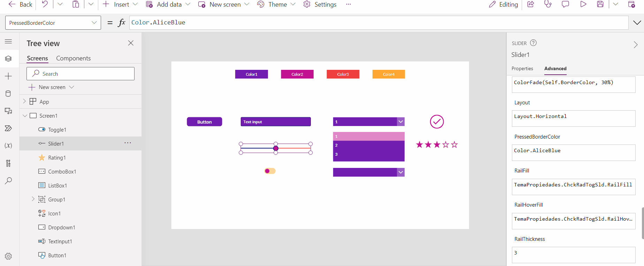The image size is (644, 266).
Task: Click the Publish icon
Action: click(x=631, y=4)
